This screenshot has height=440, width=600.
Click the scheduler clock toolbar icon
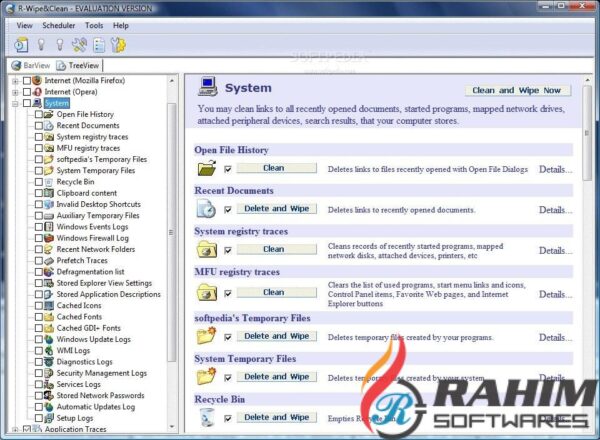click(x=21, y=45)
